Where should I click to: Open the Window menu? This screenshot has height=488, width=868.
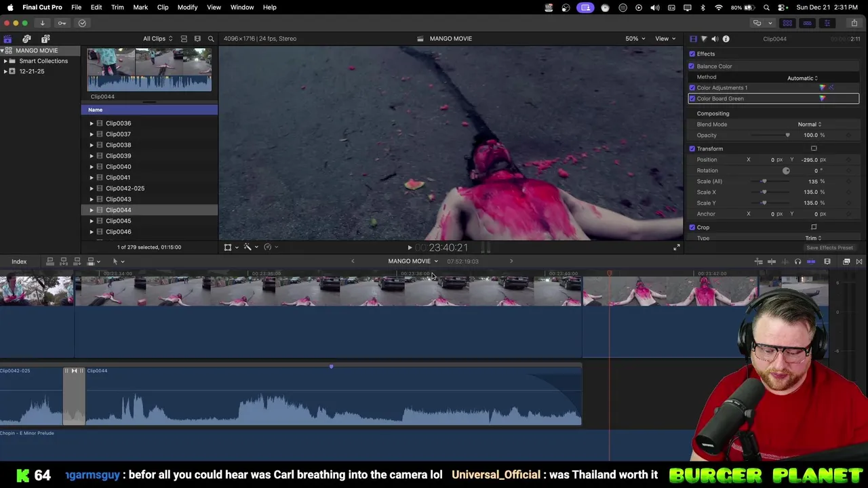pos(242,7)
